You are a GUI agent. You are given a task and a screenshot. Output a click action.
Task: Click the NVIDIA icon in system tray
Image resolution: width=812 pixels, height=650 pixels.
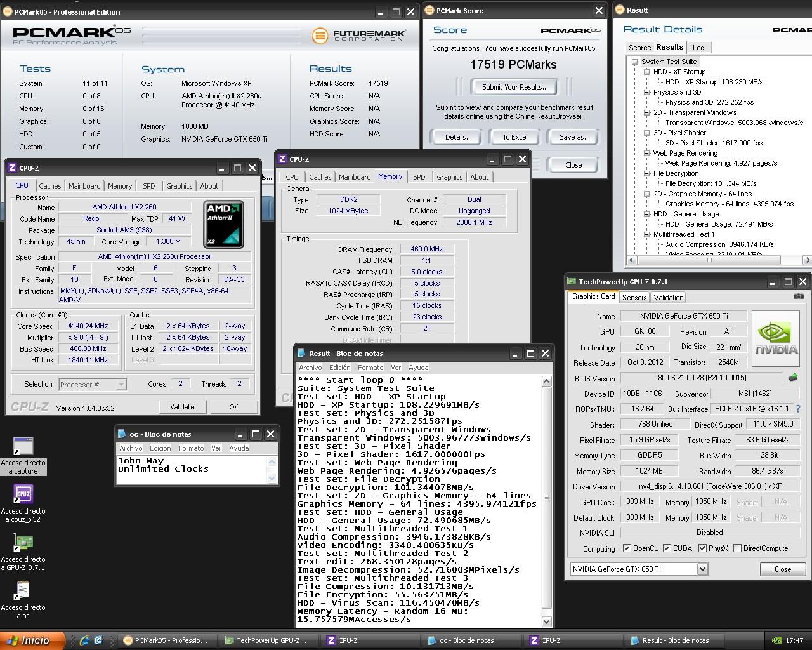(776, 640)
